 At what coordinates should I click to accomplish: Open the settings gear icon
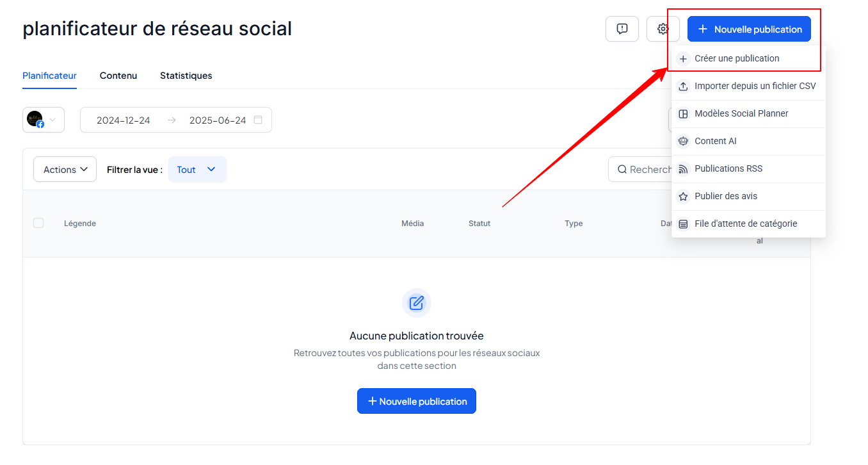[x=663, y=29]
